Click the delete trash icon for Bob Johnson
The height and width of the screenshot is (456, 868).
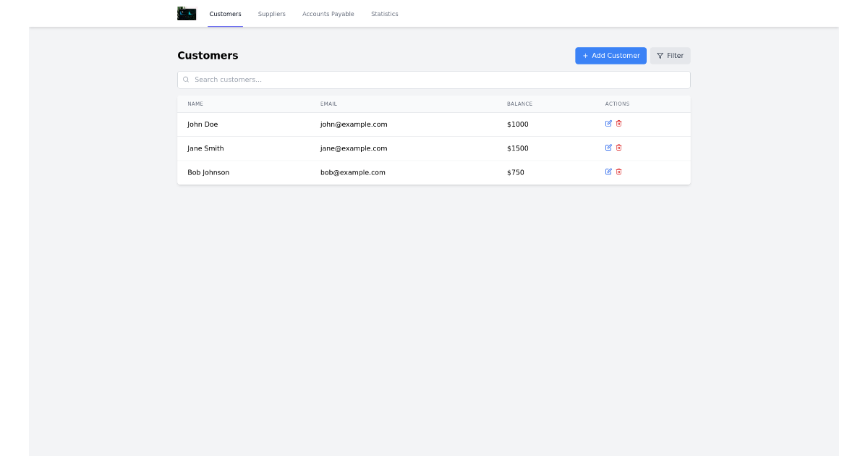[619, 172]
